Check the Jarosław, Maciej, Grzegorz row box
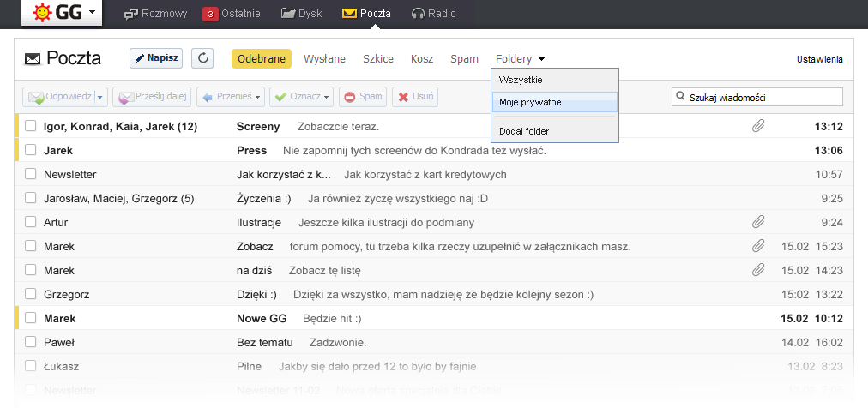Viewport: 868px width, 408px height. tap(30, 198)
